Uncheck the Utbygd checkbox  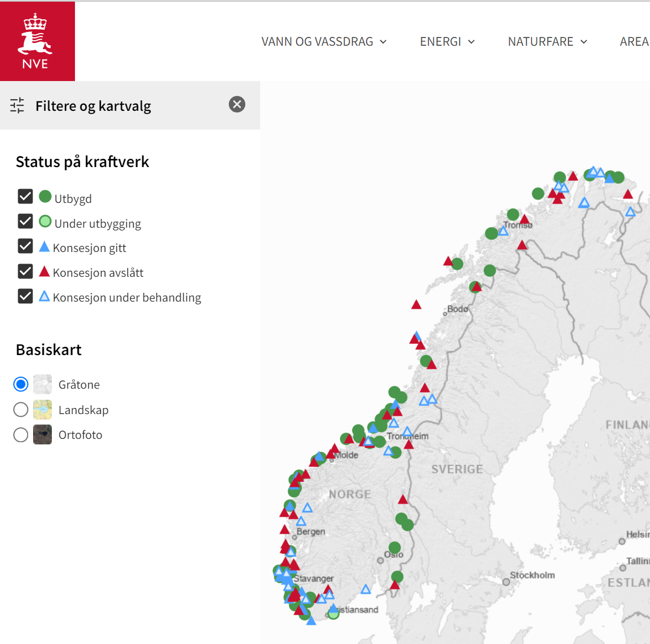(x=25, y=196)
